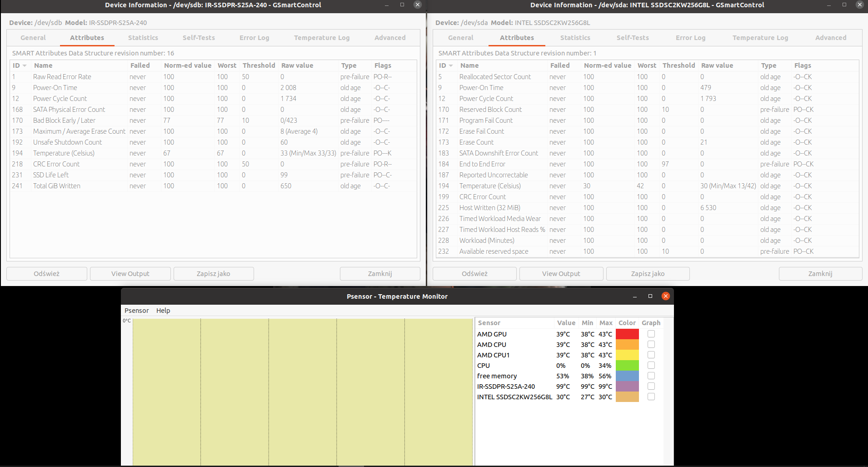868x467 pixels.
Task: Minimize the Psensor Temperature Monitor window
Action: 635,296
